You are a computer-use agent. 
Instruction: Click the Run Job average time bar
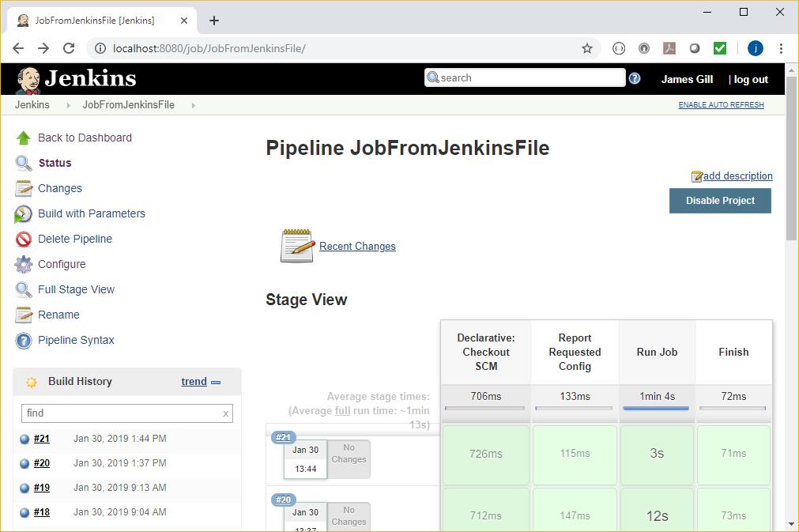[656, 408]
